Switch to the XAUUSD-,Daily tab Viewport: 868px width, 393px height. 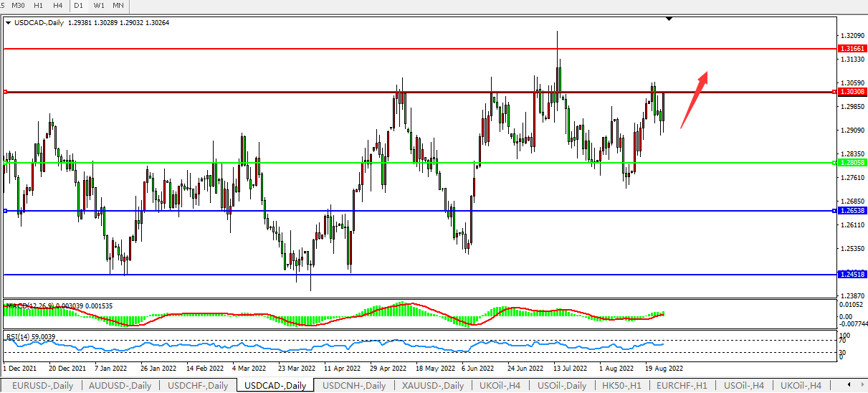pos(433,386)
